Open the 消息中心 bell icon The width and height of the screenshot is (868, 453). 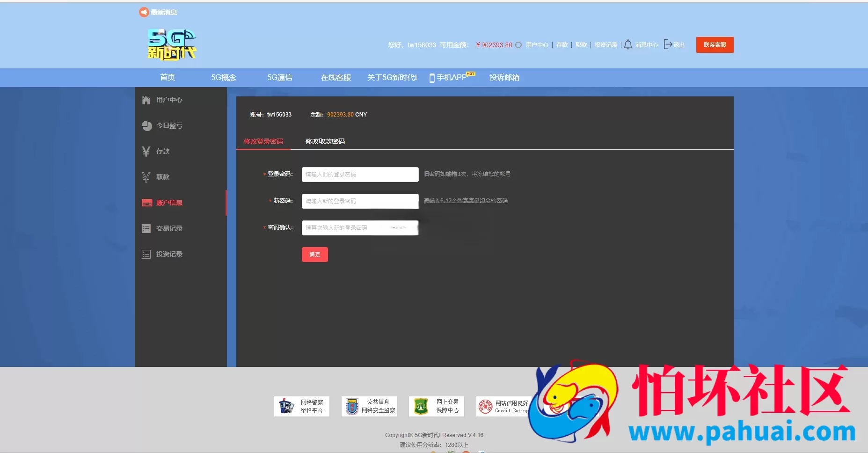click(628, 44)
